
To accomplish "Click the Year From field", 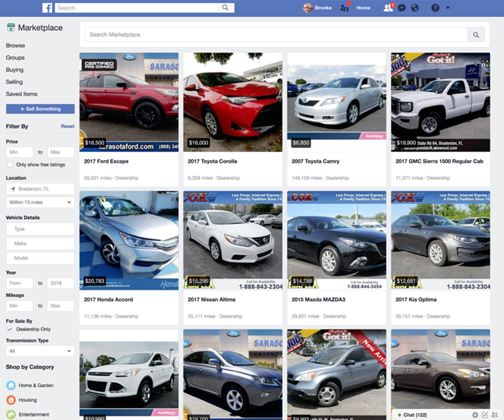I will (x=20, y=283).
